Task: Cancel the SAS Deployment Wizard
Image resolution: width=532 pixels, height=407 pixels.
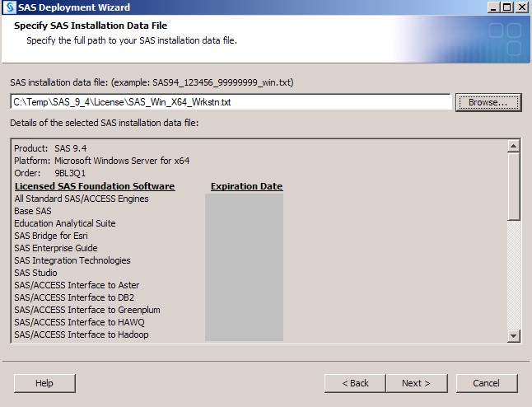Action: (x=487, y=383)
